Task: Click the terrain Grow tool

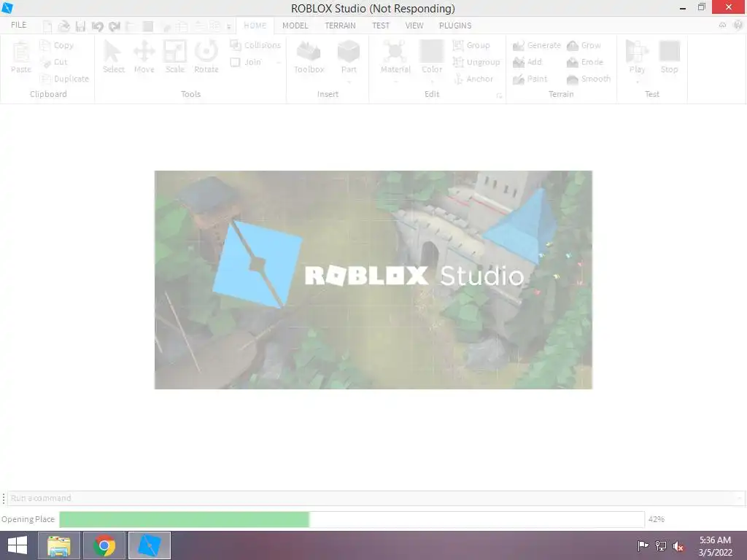Action: point(584,45)
